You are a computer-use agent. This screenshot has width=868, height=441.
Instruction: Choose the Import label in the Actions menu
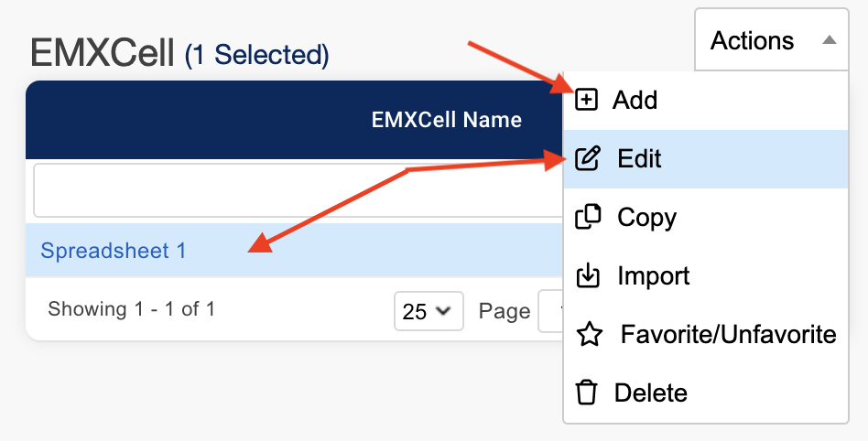(653, 275)
